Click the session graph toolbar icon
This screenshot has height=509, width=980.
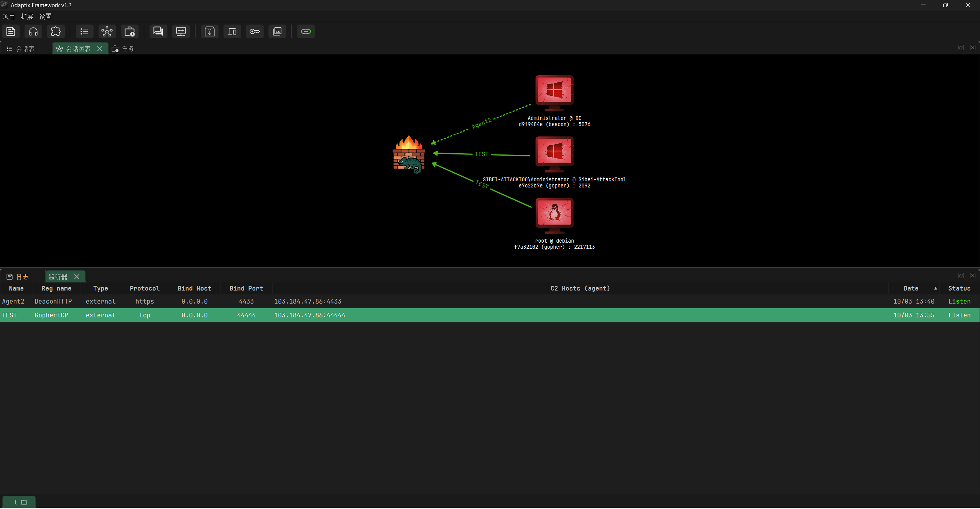pos(107,31)
